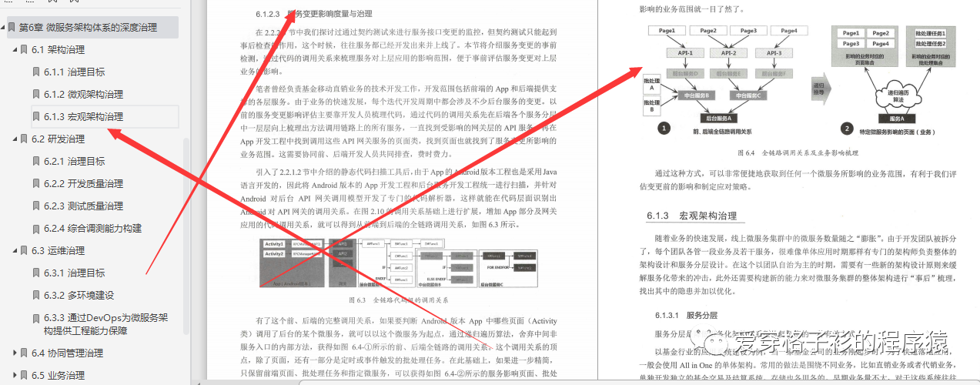Screen dimensions: 980x385
Task: Click bookmark icon beside 6.1.2 微观架构治理
Action: pos(35,95)
